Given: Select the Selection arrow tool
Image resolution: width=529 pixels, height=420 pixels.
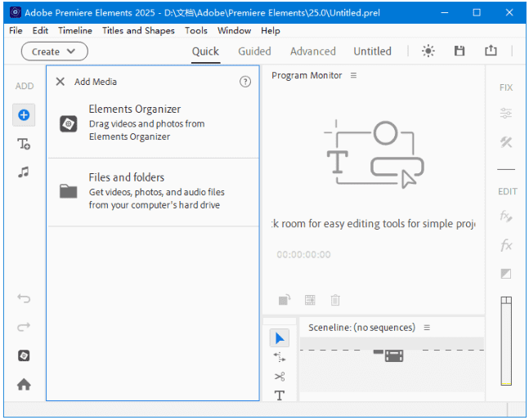Looking at the screenshot, I should click(x=280, y=338).
